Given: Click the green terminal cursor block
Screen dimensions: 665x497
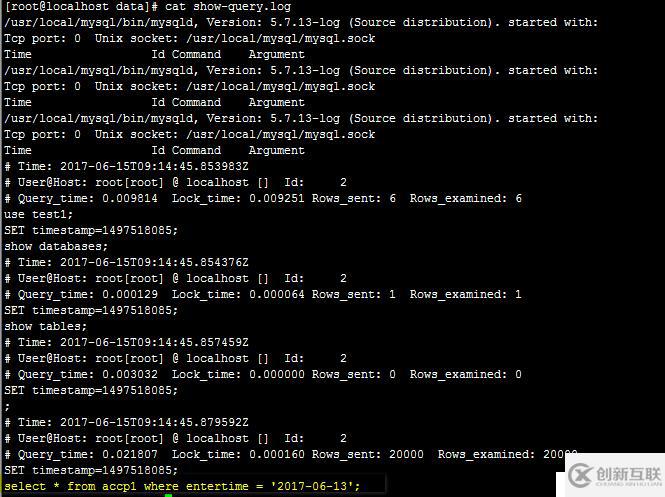Looking at the screenshot, I should 168,495.
